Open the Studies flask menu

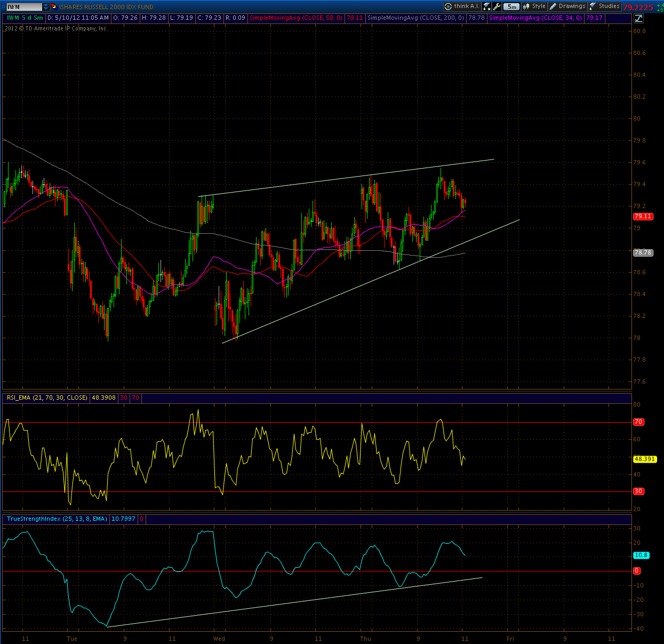(x=605, y=6)
